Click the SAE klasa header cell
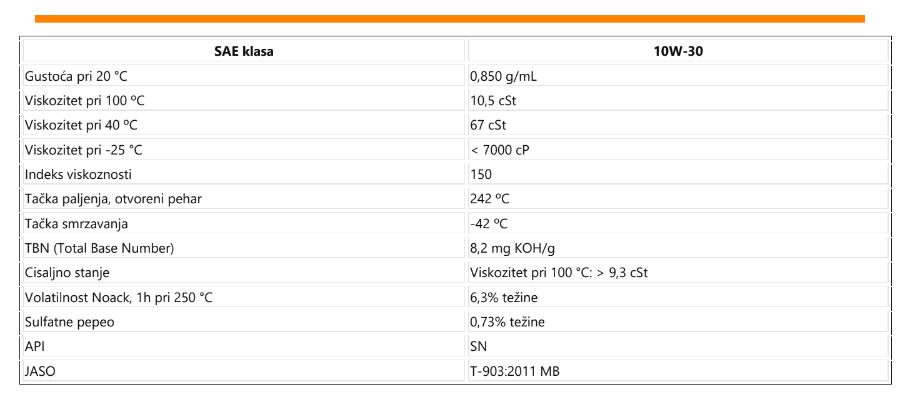This screenshot has height=400, width=904. point(245,51)
